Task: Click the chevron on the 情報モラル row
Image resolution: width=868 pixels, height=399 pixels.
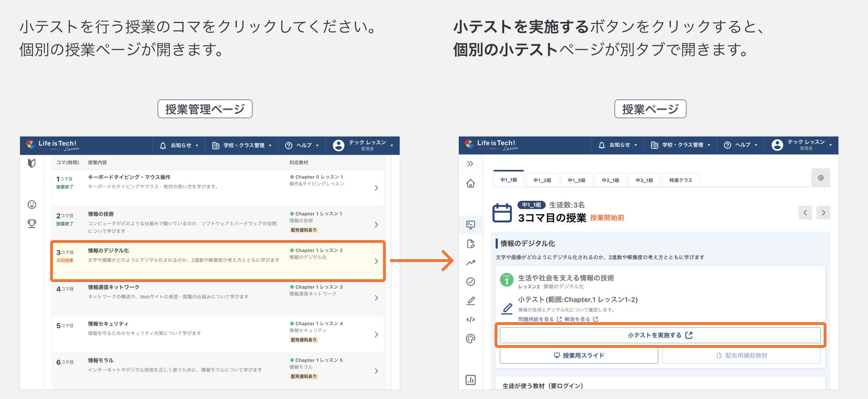Action: [376, 371]
